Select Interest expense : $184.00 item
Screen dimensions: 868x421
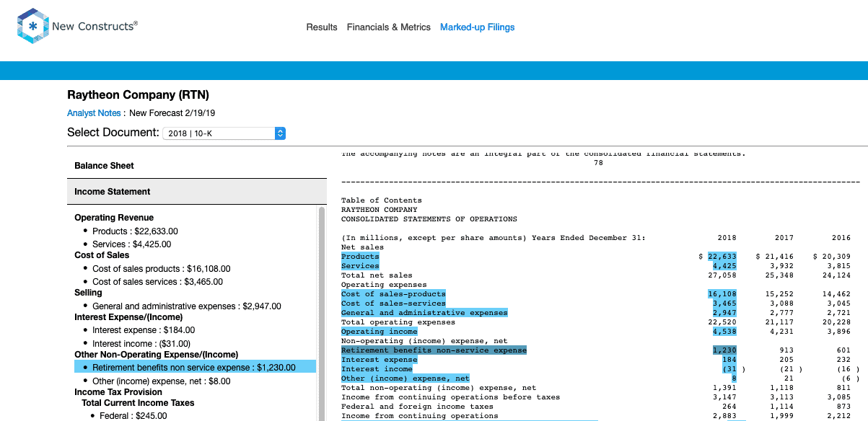pos(144,330)
